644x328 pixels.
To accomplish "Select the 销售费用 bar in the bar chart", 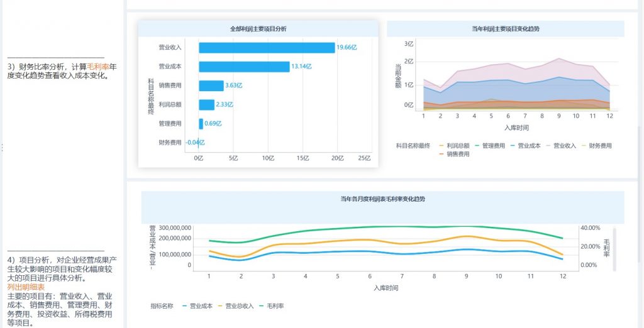I will [211, 85].
